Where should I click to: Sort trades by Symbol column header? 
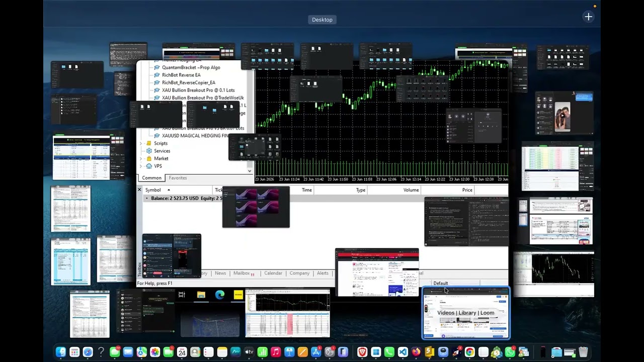(153, 190)
